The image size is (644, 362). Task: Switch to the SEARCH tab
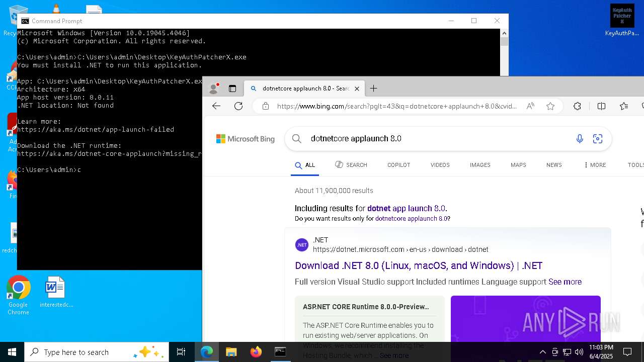[x=351, y=165]
